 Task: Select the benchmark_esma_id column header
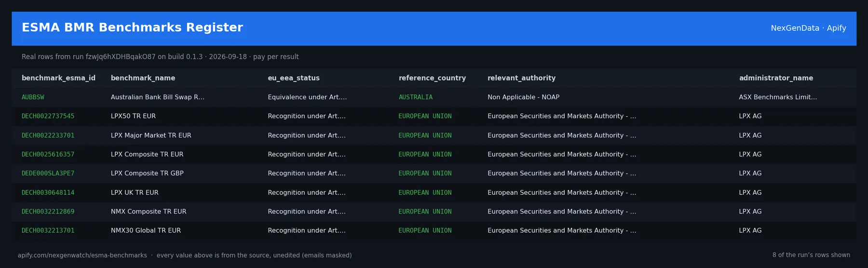point(58,78)
